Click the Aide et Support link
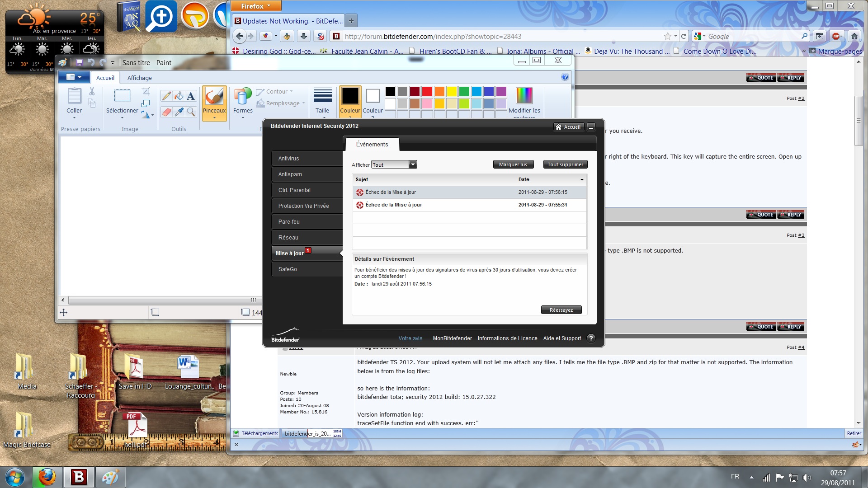This screenshot has height=488, width=868. tap(562, 338)
